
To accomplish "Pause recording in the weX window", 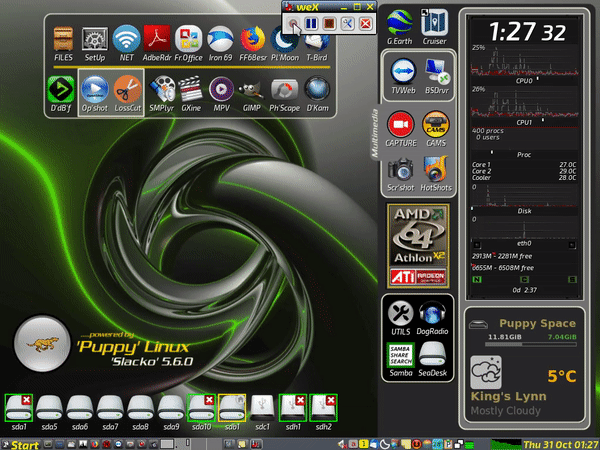I will point(311,24).
